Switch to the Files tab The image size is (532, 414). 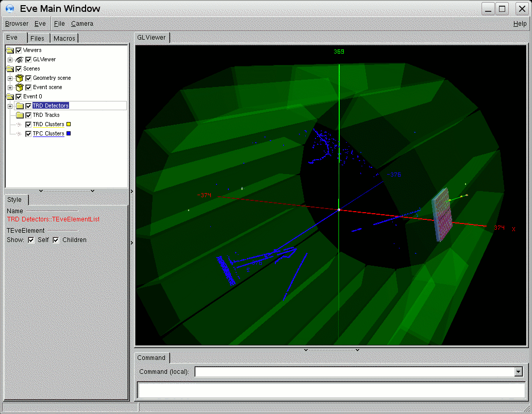coord(37,38)
